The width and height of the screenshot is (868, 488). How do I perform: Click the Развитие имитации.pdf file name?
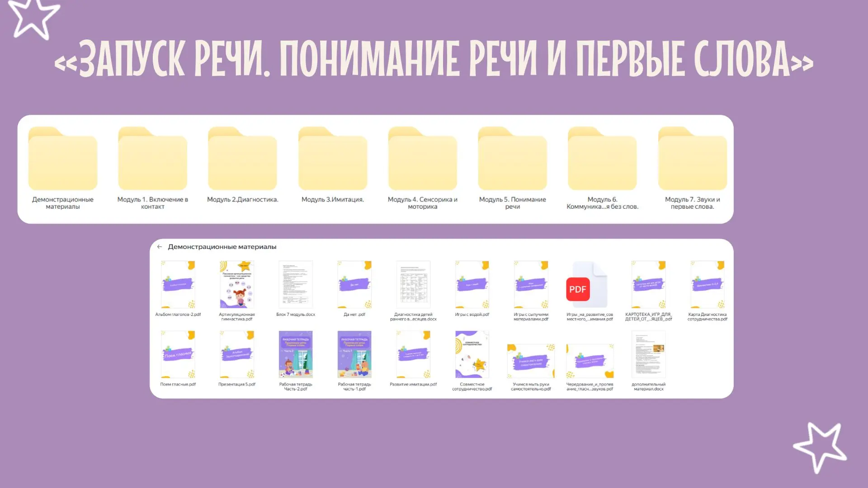413,385
